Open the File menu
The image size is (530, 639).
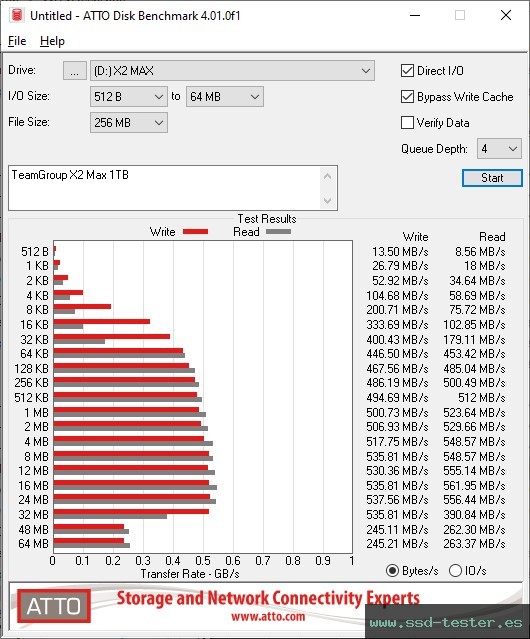[x=17, y=41]
